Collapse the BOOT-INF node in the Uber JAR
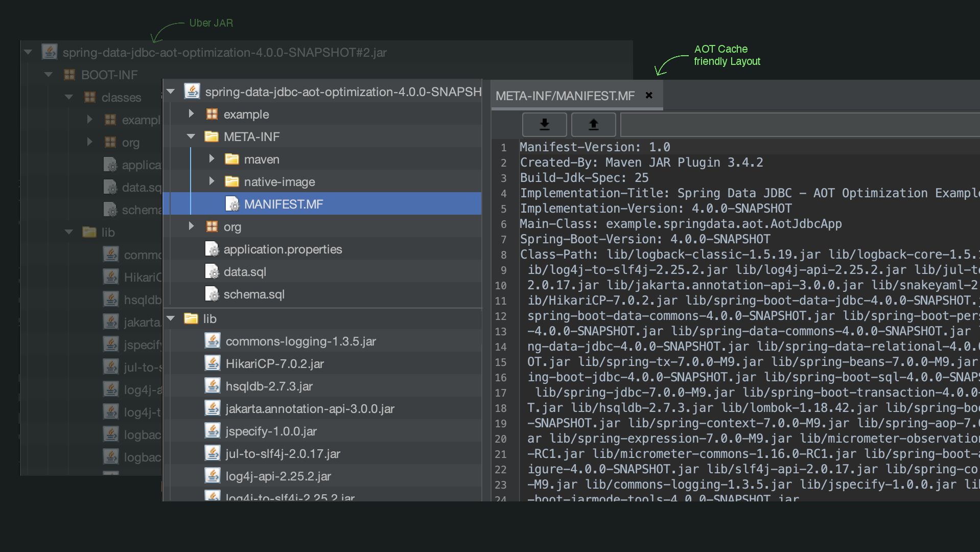Image resolution: width=980 pixels, height=552 pixels. [x=49, y=75]
